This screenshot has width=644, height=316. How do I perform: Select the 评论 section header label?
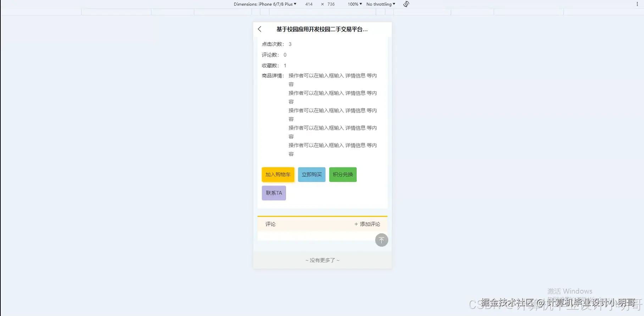pyautogui.click(x=270, y=224)
